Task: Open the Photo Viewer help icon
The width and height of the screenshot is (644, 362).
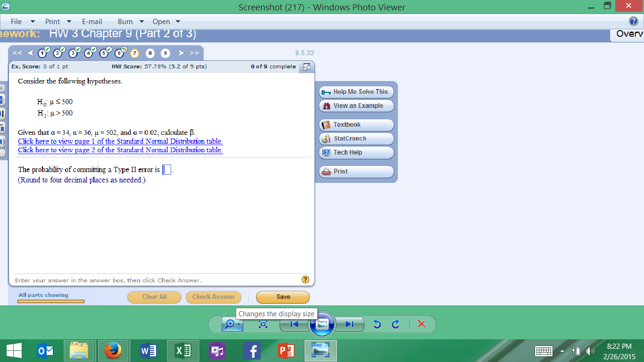Action: pyautogui.click(x=634, y=21)
